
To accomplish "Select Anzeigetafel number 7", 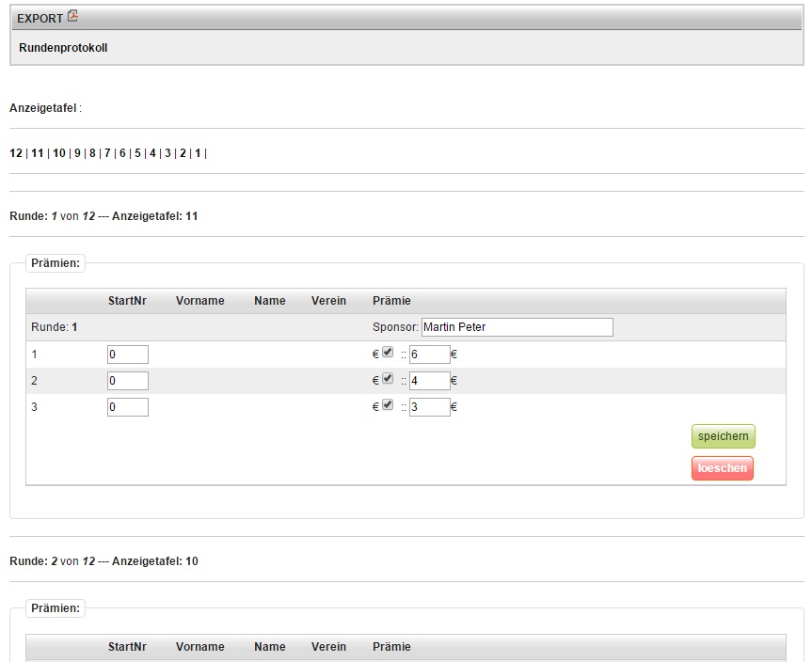I will coord(107,153).
